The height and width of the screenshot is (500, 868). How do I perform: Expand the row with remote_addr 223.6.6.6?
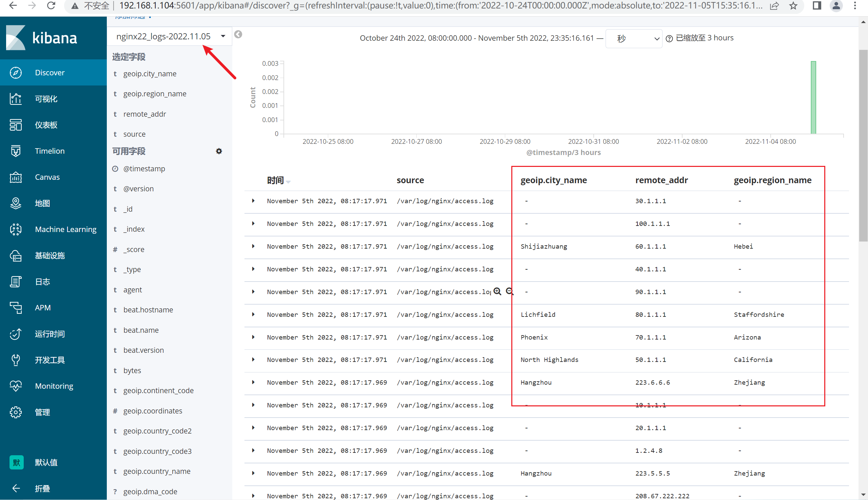pyautogui.click(x=253, y=382)
